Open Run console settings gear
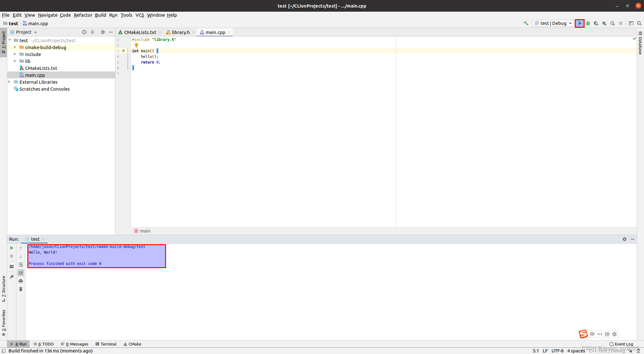 coord(624,239)
